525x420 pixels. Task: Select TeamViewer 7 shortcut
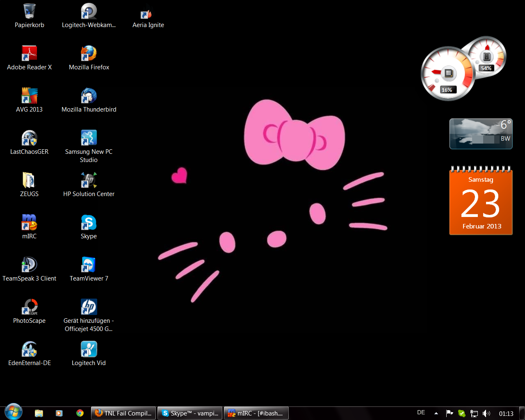pos(89,269)
